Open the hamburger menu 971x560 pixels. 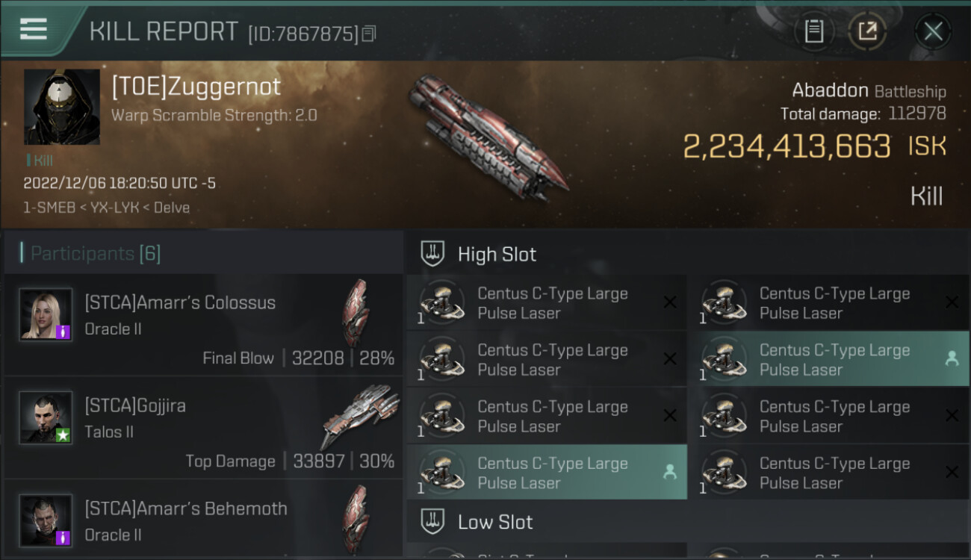point(34,29)
